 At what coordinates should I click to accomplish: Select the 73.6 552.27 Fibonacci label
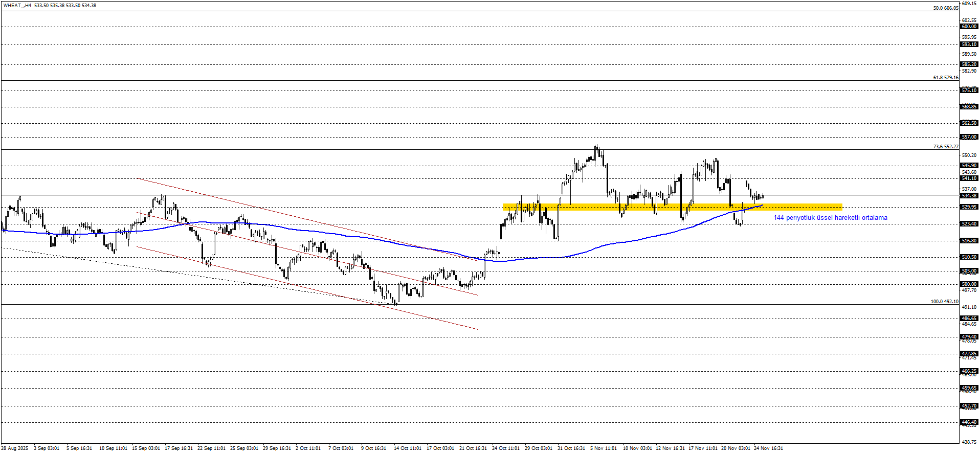pyautogui.click(x=945, y=147)
